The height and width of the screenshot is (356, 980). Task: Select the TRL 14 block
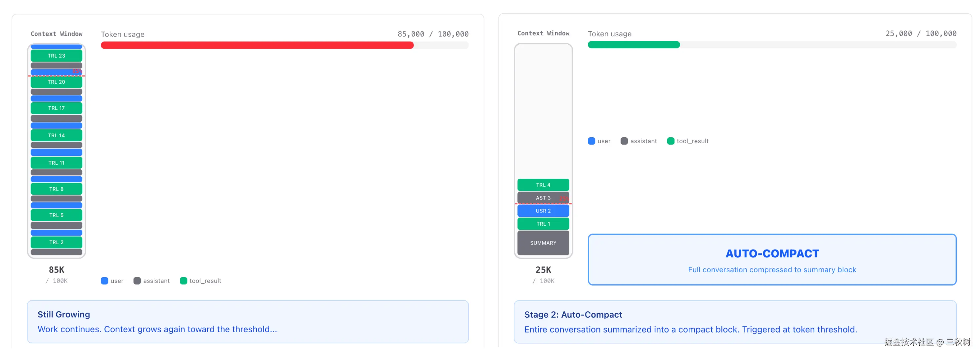click(56, 136)
